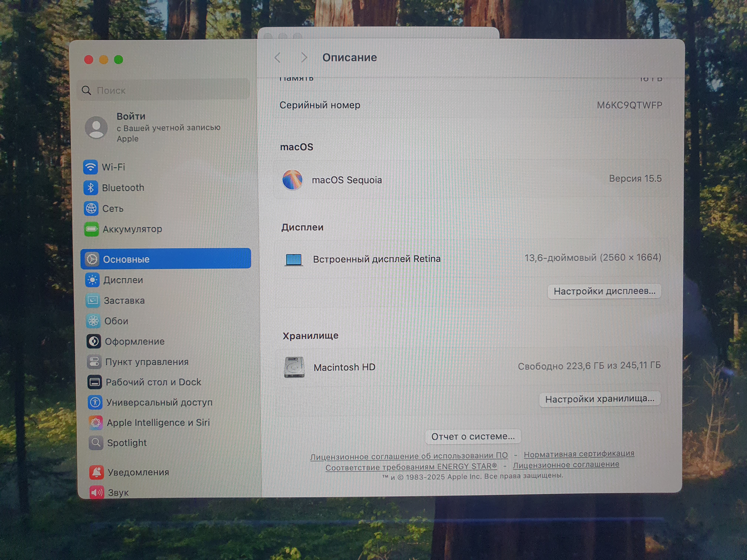Click the Macintosh HD drive icon
This screenshot has width=747, height=560.
click(294, 367)
